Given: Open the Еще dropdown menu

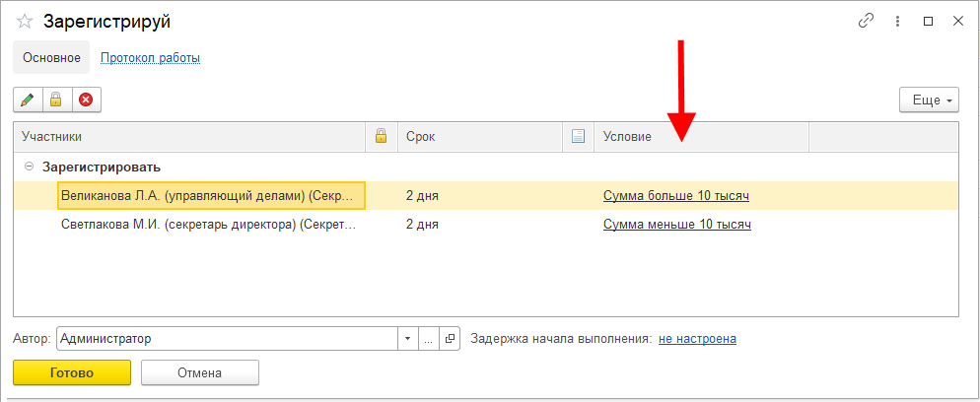Looking at the screenshot, I should point(929,100).
